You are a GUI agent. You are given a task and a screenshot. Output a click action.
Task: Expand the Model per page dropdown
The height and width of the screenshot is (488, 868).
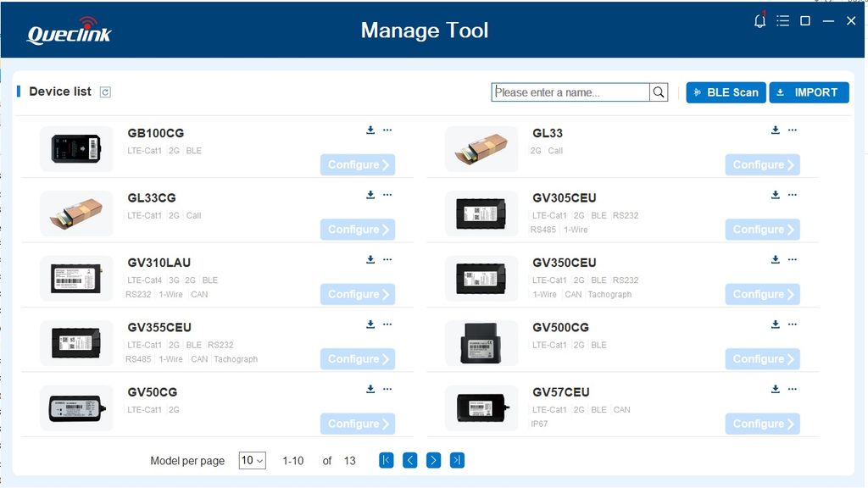(253, 461)
